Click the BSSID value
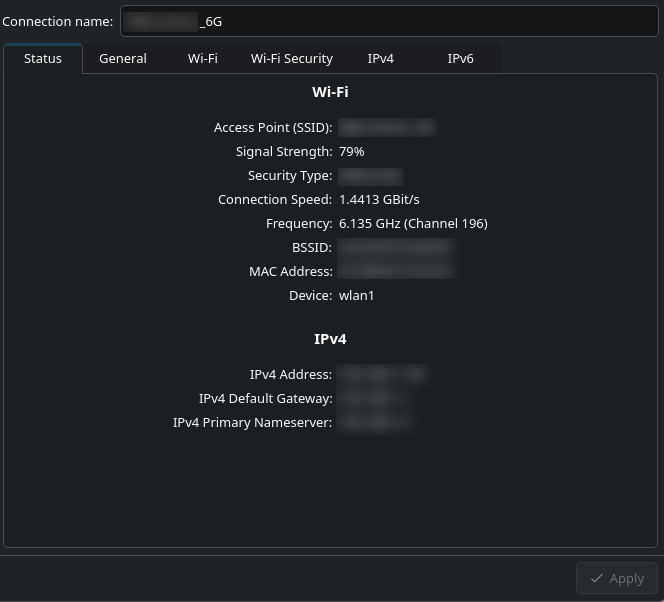 coord(395,248)
